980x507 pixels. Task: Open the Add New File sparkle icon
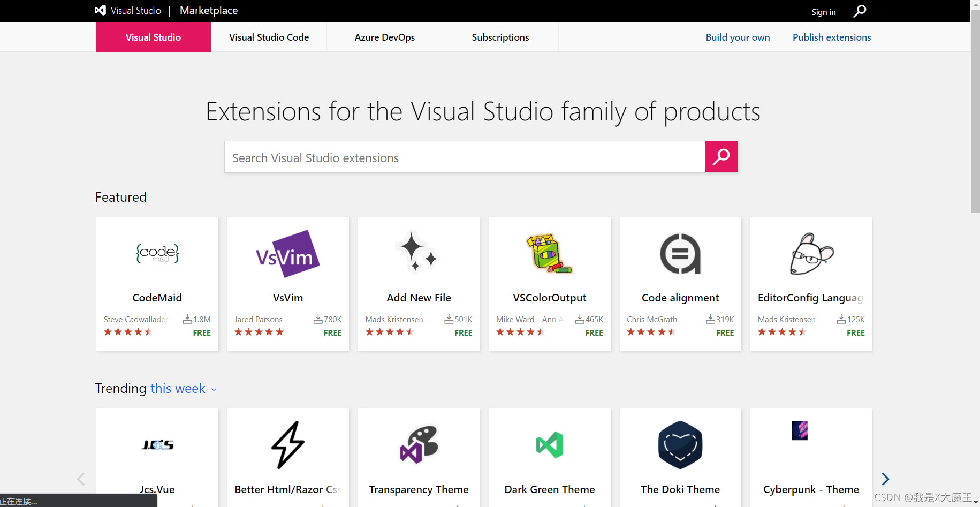[417, 252]
